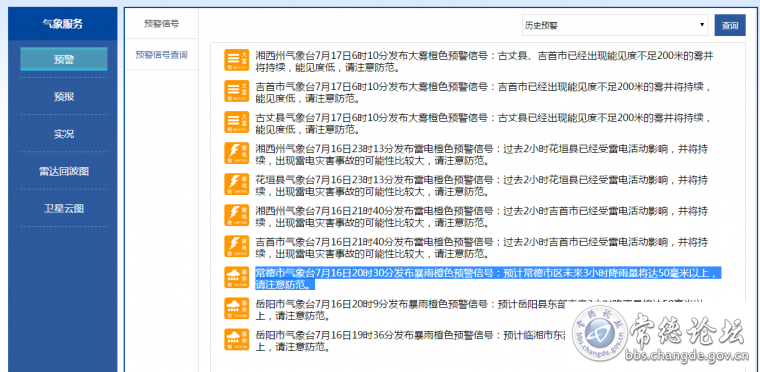Viewport: 760px width, 372px height.
Task: Select 预报 in the left sidebar
Action: click(64, 97)
